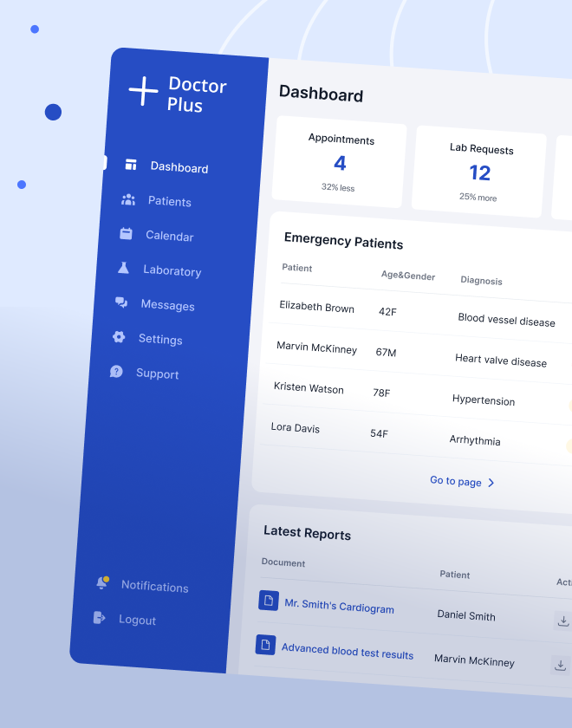
Task: Open Mr. Smith's Cardiogram document link
Action: click(339, 606)
